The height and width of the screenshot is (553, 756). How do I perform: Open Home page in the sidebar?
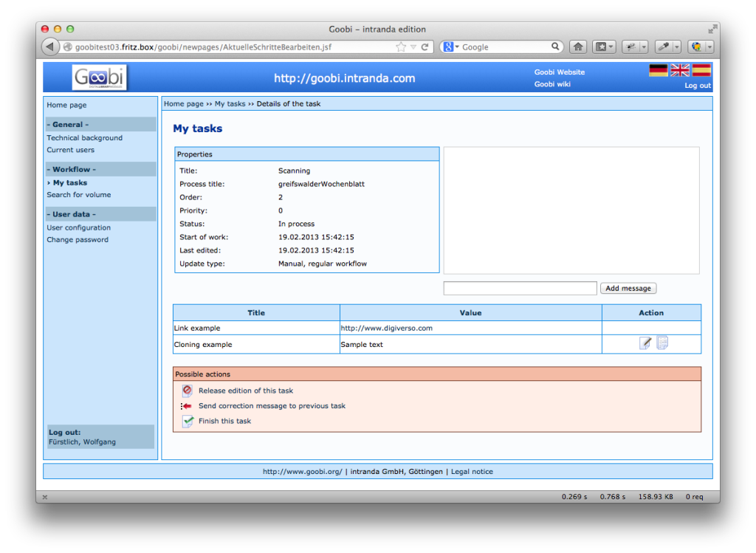(x=66, y=105)
